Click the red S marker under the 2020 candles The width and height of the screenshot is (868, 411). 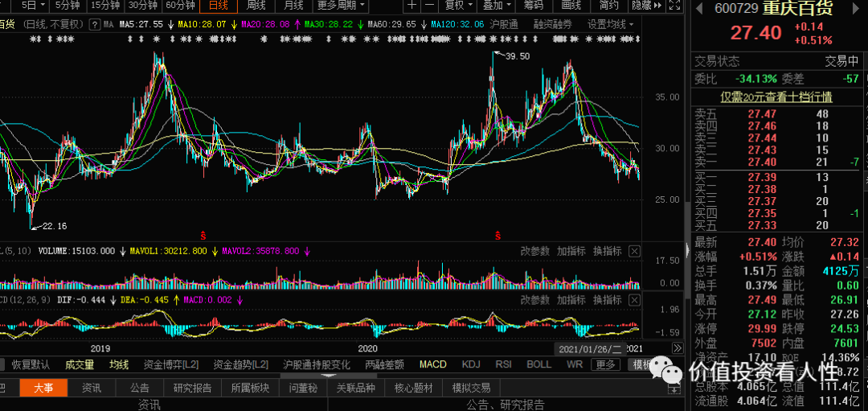498,235
